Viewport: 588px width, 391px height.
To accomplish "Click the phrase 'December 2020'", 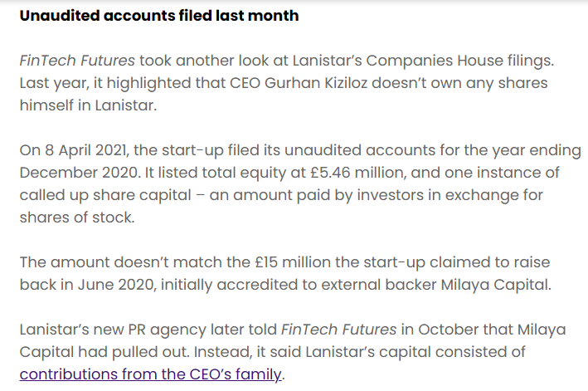I will pyautogui.click(x=79, y=173).
